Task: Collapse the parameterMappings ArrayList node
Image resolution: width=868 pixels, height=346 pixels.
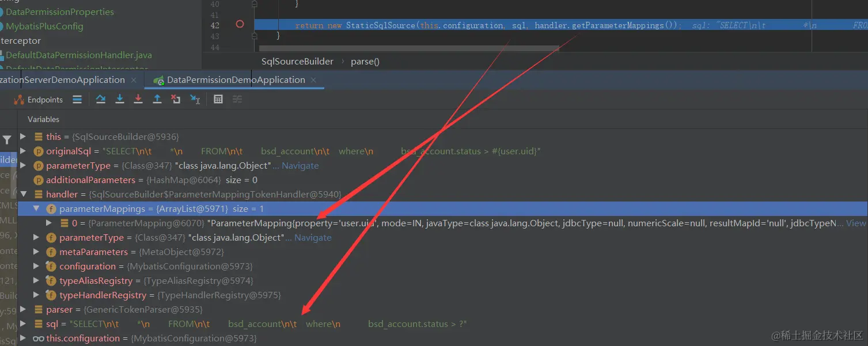Action: [x=36, y=208]
